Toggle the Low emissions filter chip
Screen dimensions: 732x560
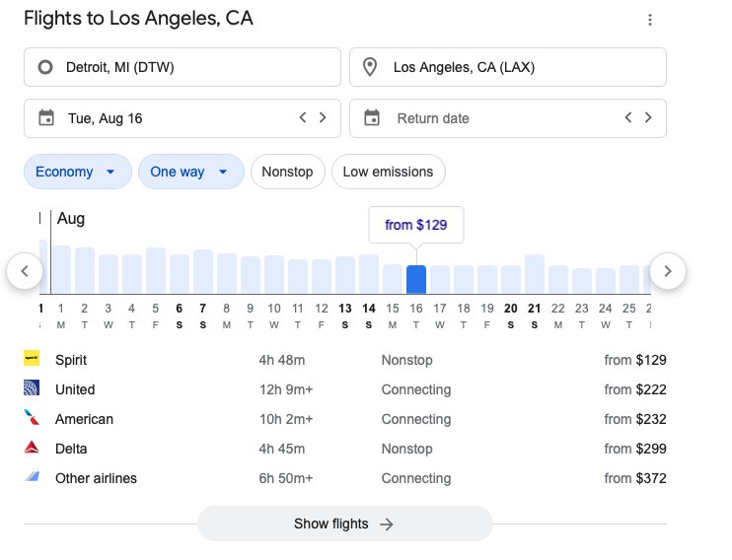(388, 172)
